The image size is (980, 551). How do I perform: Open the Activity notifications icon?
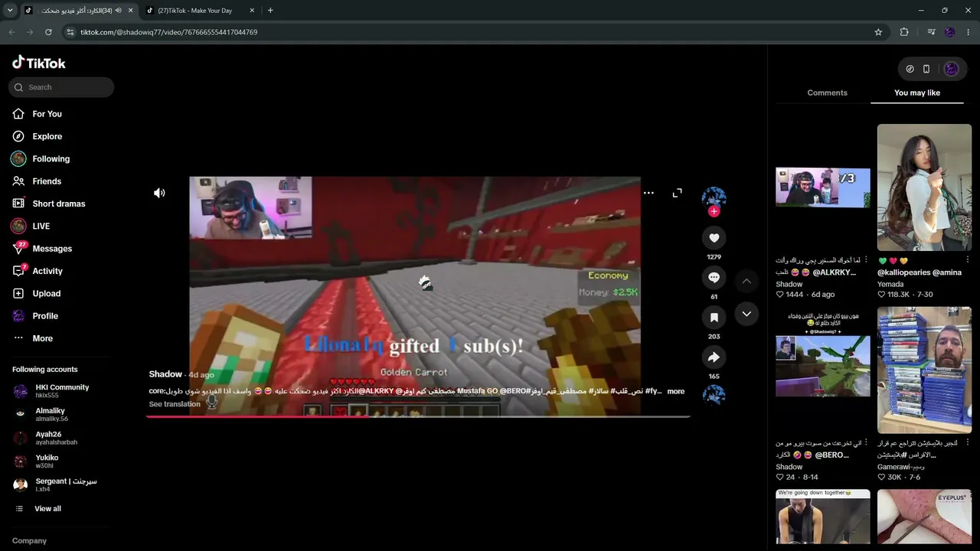[19, 271]
